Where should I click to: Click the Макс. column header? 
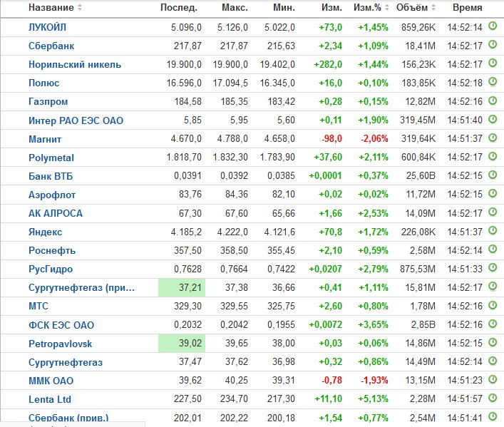(235, 7)
